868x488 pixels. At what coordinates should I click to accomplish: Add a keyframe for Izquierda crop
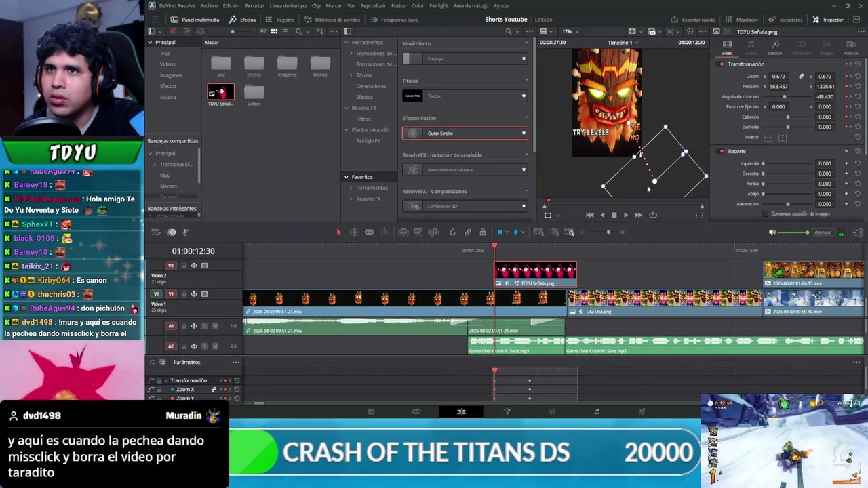(847, 163)
